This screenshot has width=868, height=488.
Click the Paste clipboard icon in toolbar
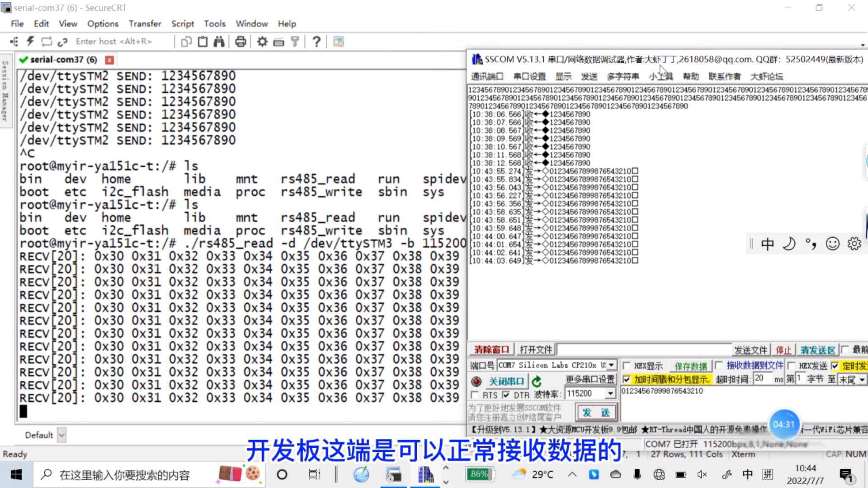[x=203, y=42]
